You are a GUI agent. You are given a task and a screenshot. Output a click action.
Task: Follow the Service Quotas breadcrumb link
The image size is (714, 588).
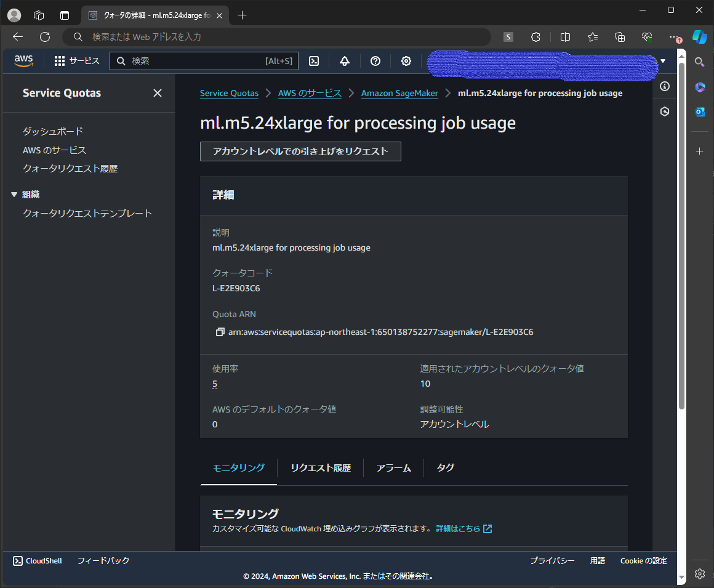tap(229, 94)
